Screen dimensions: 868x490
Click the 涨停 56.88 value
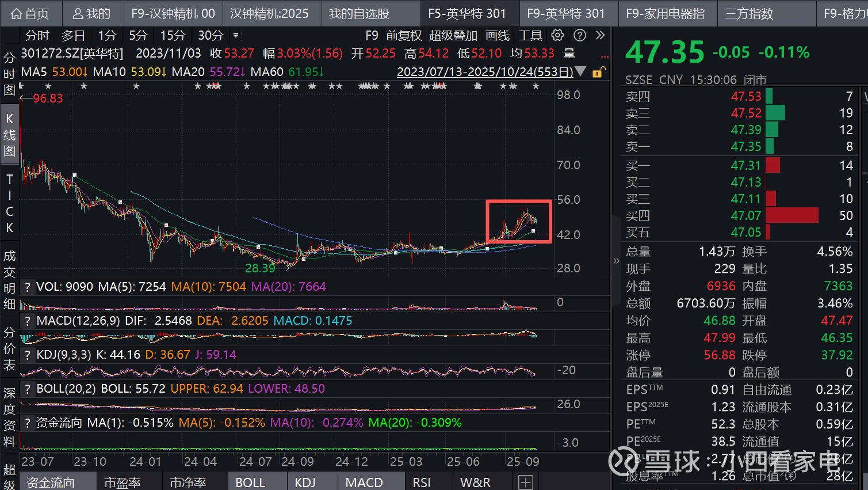click(720, 355)
